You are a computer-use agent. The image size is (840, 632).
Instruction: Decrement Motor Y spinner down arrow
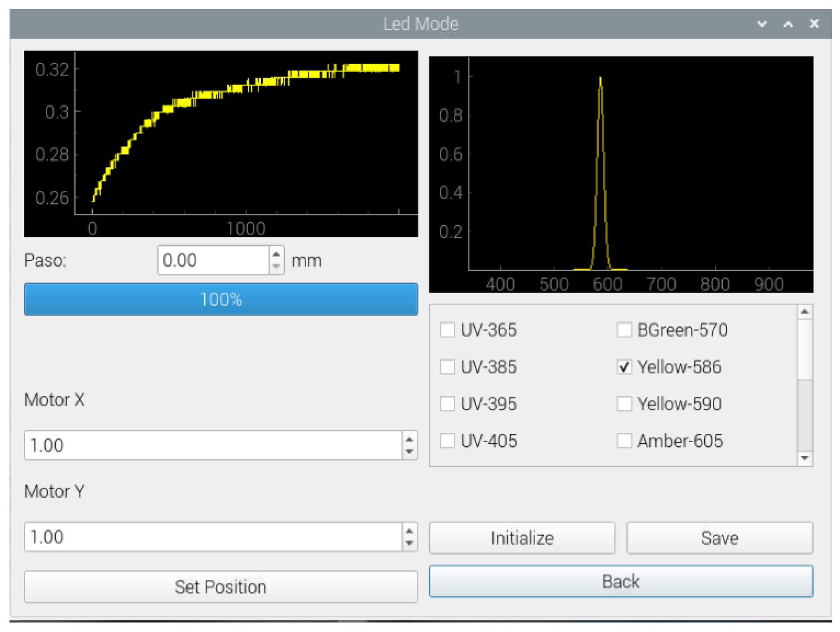coord(409,543)
